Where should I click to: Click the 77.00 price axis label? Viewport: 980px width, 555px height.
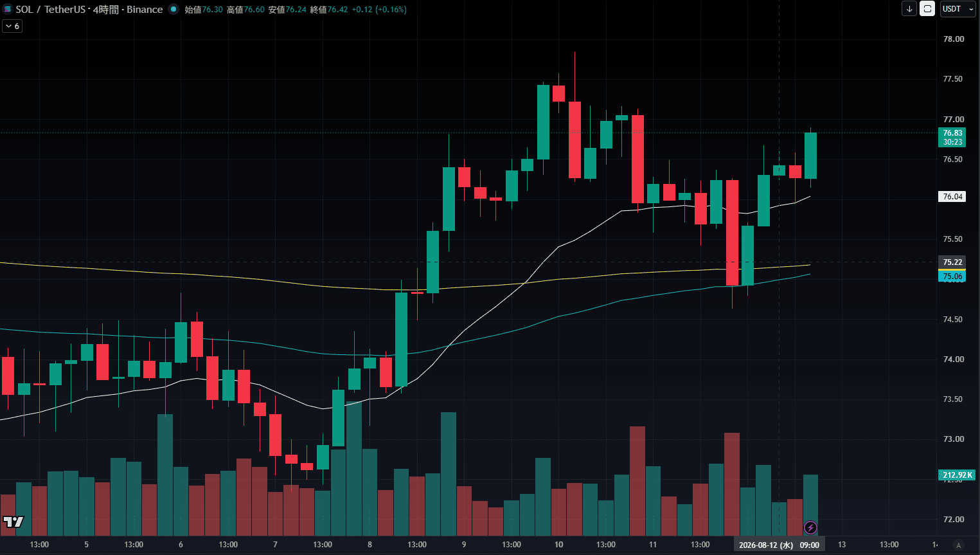point(953,120)
